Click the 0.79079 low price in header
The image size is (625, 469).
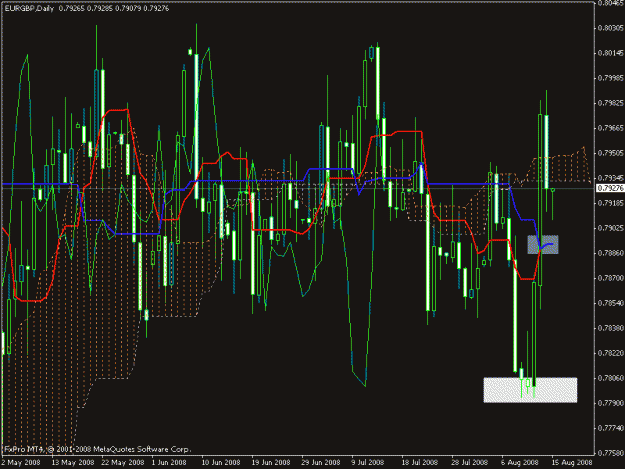coord(128,8)
